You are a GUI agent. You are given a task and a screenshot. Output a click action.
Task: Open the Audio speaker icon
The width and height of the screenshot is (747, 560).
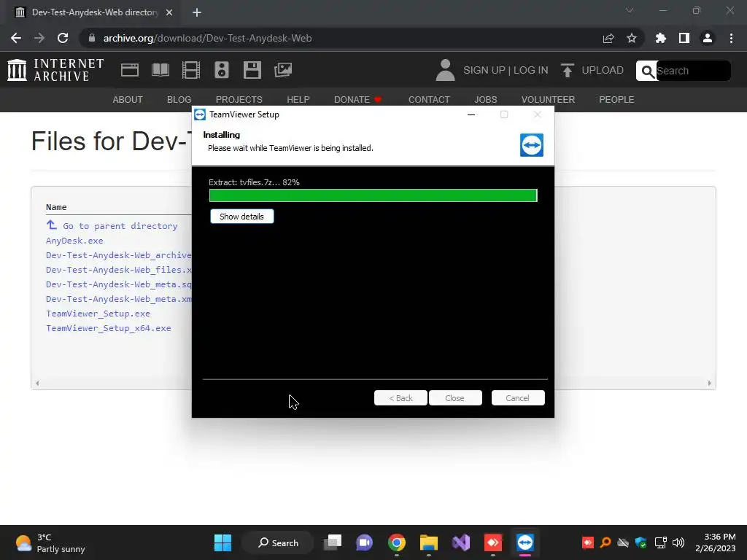coord(222,70)
